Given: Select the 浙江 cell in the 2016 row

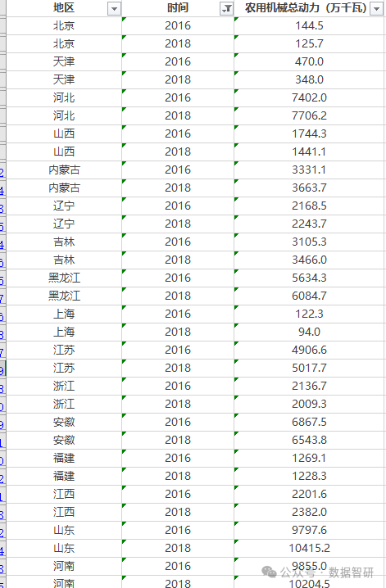Looking at the screenshot, I should point(64,386).
